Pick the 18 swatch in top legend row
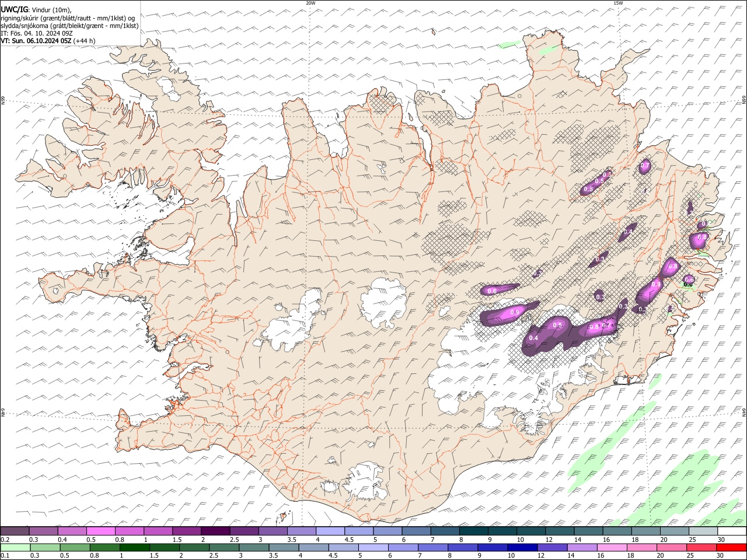The width and height of the screenshot is (747, 560). (645, 531)
